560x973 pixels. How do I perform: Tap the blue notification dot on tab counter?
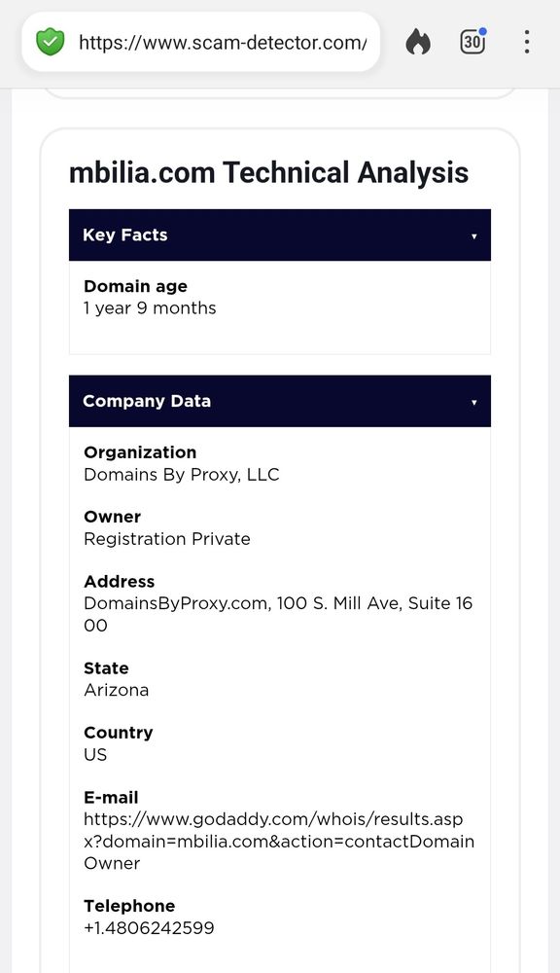(483, 30)
